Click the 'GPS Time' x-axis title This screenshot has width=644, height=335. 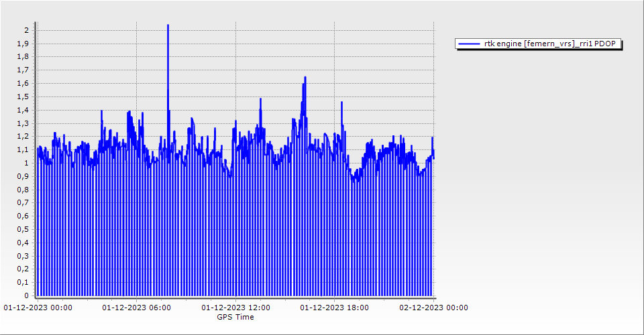click(235, 317)
